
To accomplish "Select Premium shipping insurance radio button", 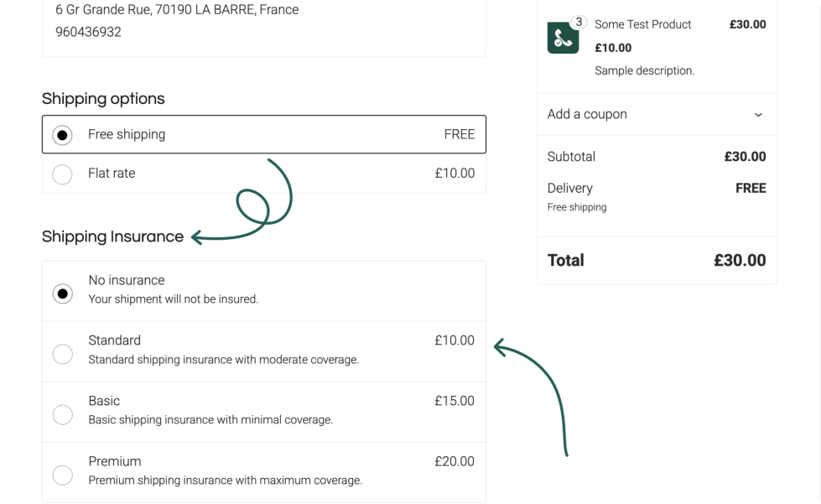I will pos(62,475).
